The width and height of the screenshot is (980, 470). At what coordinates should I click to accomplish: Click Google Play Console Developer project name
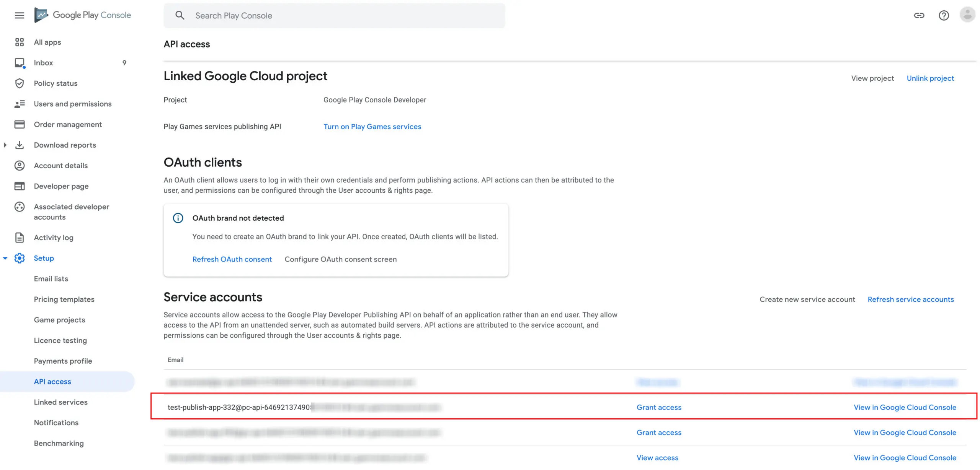click(x=374, y=100)
